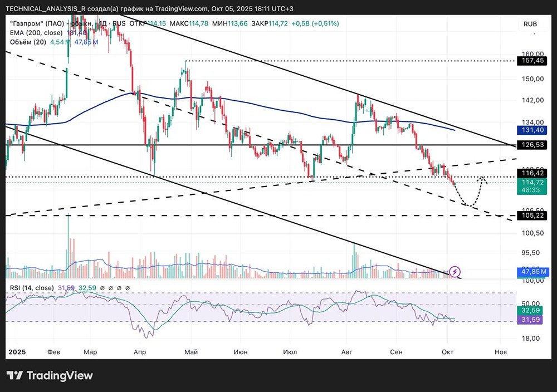Screen dimensions: 557x392
Task: Click the green 32,59 RSI scale label
Action: pos(530,310)
